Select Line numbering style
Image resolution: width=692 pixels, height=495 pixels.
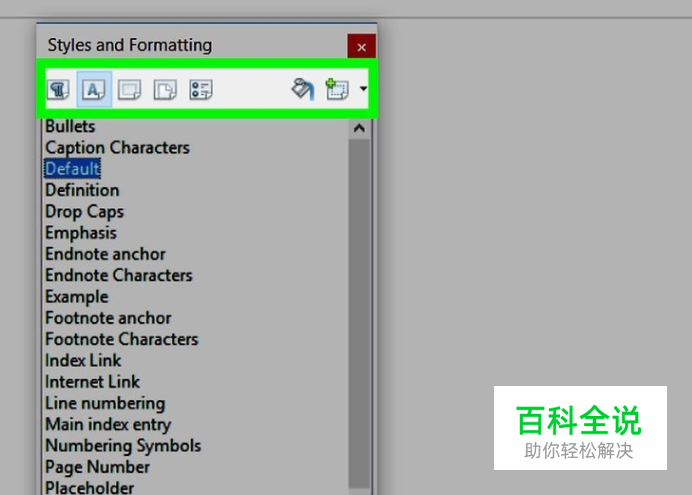(x=105, y=403)
